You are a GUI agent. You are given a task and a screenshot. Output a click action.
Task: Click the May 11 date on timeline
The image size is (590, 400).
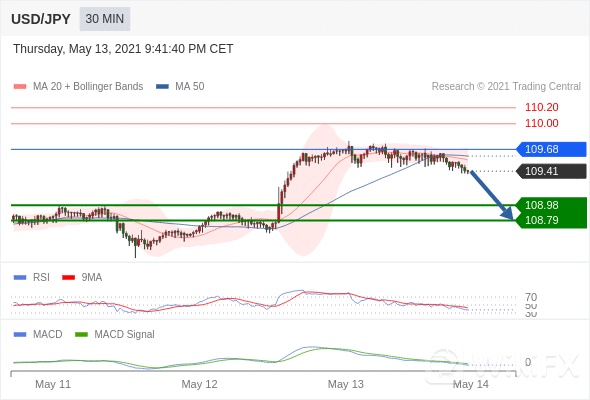point(53,384)
